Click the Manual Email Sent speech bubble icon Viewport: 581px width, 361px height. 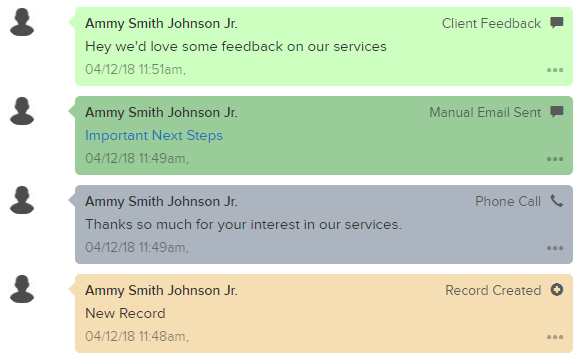pyautogui.click(x=557, y=112)
